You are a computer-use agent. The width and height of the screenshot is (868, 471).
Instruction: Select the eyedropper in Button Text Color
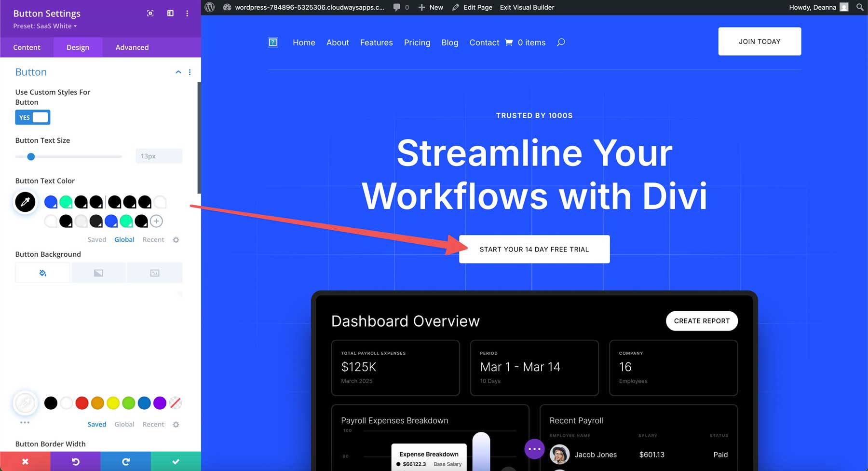[x=25, y=202]
